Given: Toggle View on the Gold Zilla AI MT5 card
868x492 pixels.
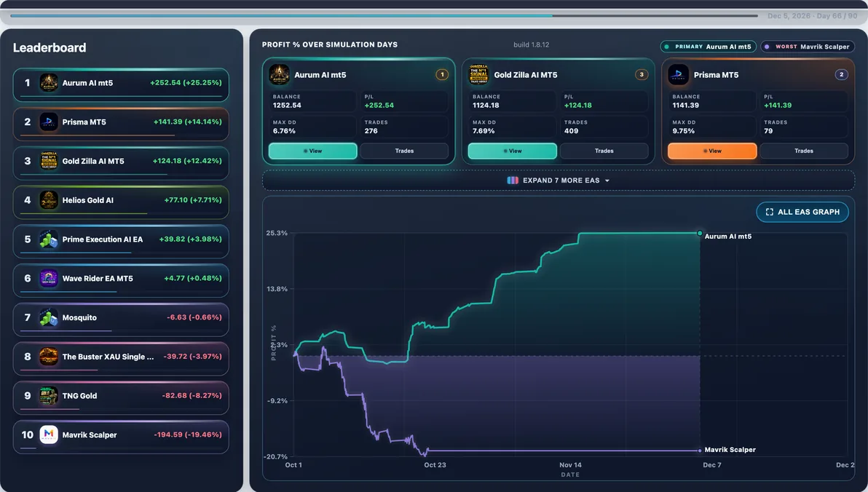Looking at the screenshot, I should click(x=513, y=151).
